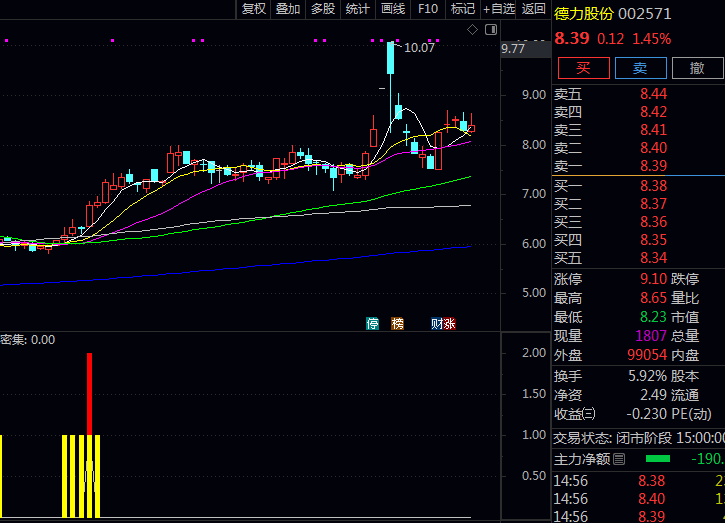The image size is (725, 523).
Task: Click the 榜 event marker icon
Action: (x=397, y=324)
